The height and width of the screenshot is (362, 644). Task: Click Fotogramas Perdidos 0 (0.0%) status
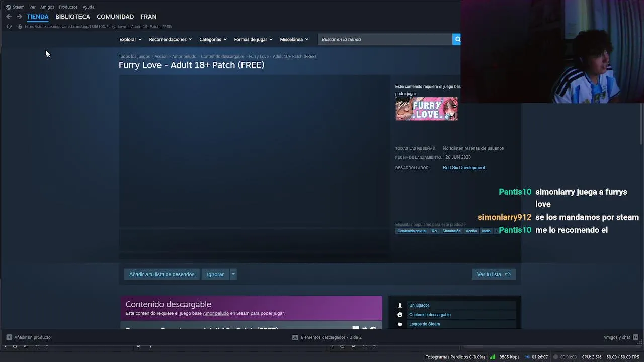tap(455, 357)
